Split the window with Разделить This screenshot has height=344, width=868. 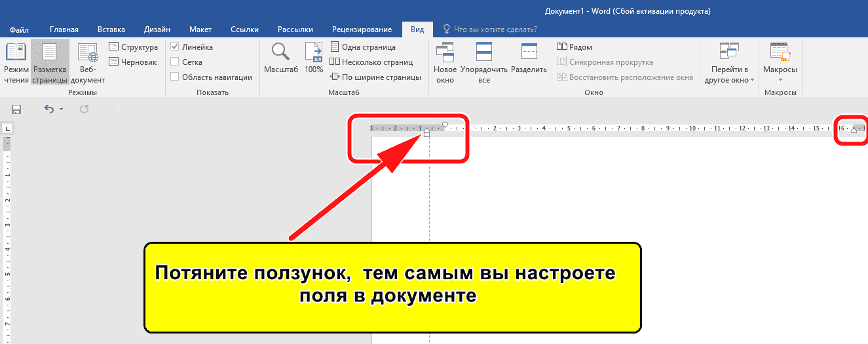click(529, 58)
